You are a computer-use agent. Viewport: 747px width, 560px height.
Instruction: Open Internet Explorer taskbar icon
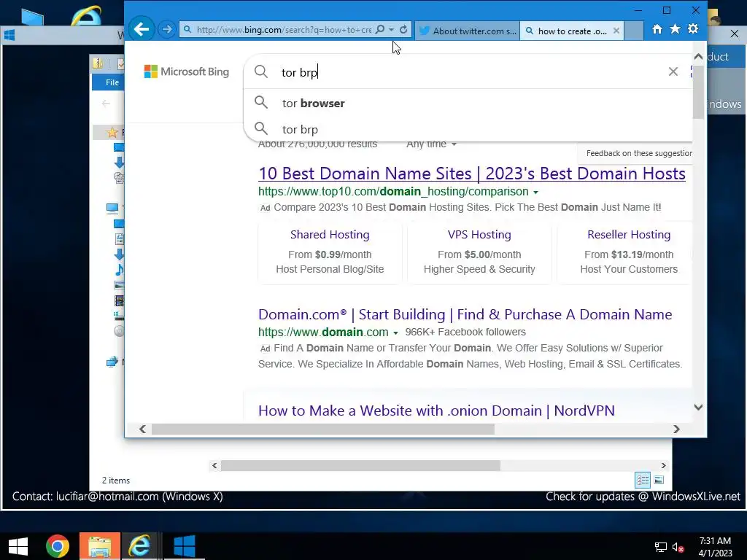click(x=140, y=546)
